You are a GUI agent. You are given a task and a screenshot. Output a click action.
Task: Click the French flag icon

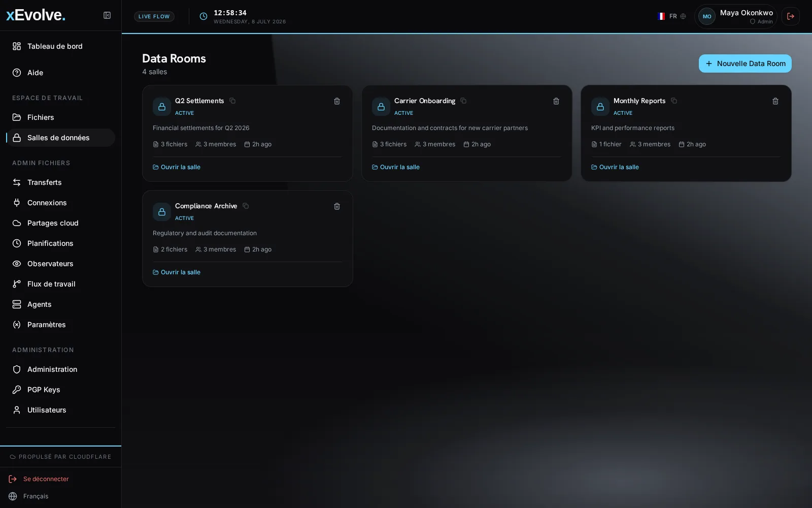pos(661,16)
